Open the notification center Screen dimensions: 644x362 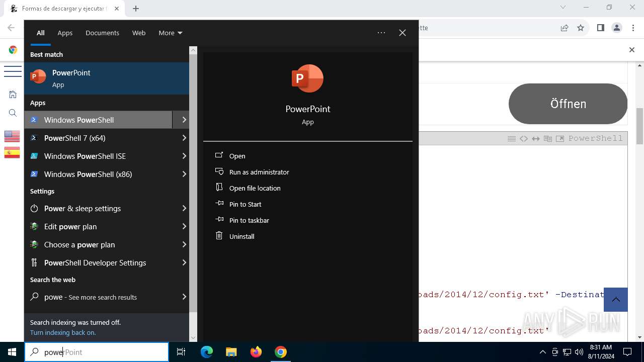click(627, 352)
